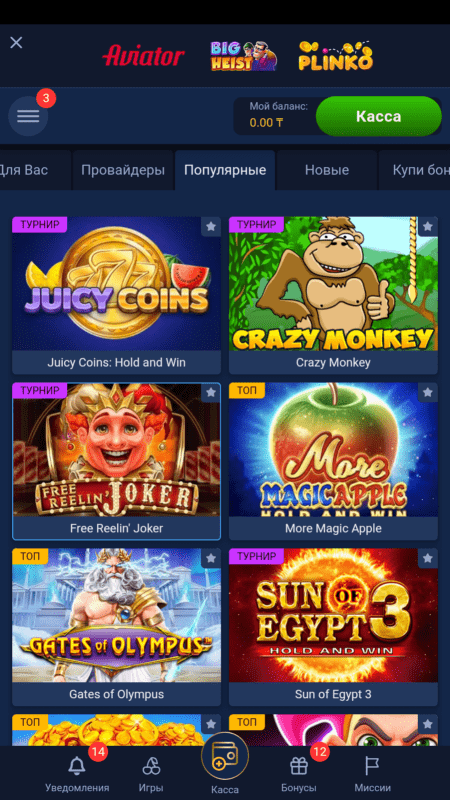Switch to Провайдеры tab
The height and width of the screenshot is (800, 450).
pyautogui.click(x=123, y=170)
